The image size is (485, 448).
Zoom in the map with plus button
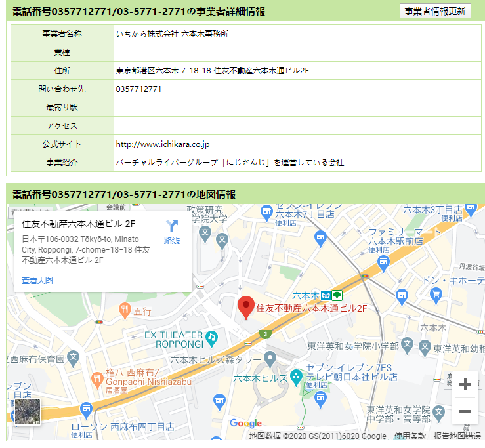[x=465, y=384]
